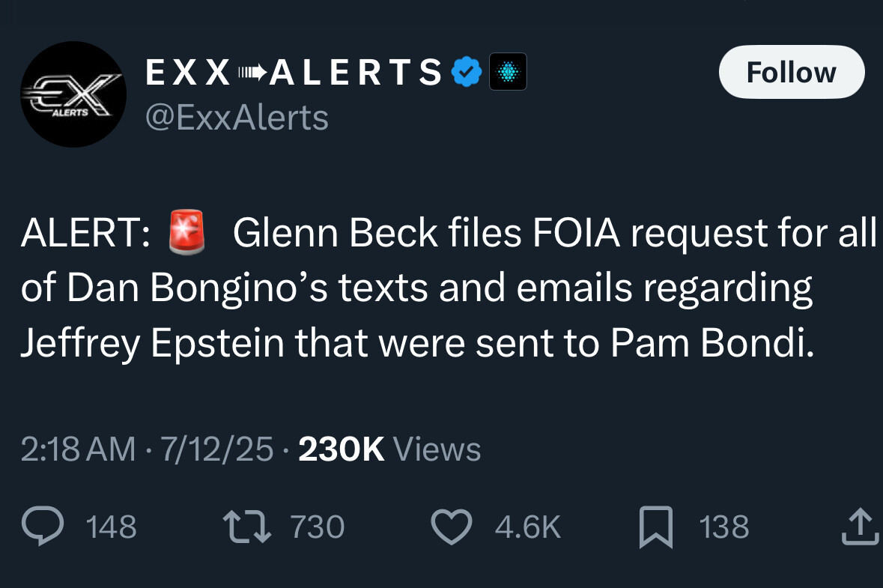Click the EXX ALERTS display name

tap(294, 73)
